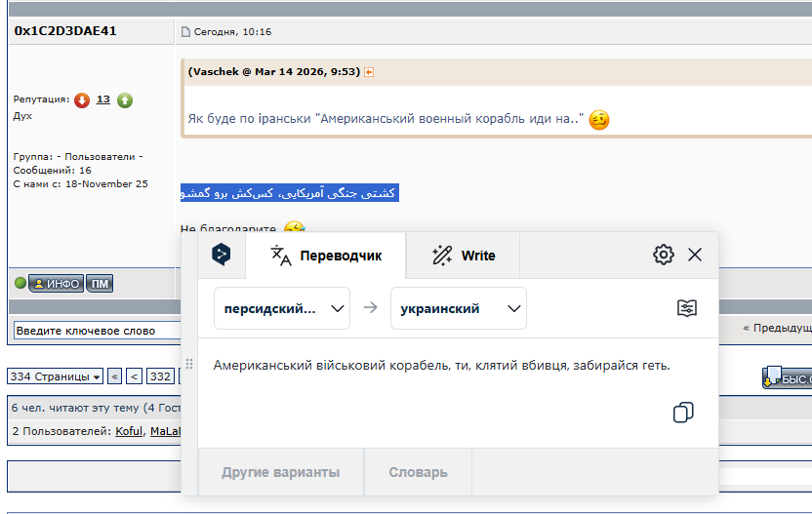The height and width of the screenshot is (514, 812).
Task: Click the quote source arrow after Vaschek date
Action: [x=370, y=72]
